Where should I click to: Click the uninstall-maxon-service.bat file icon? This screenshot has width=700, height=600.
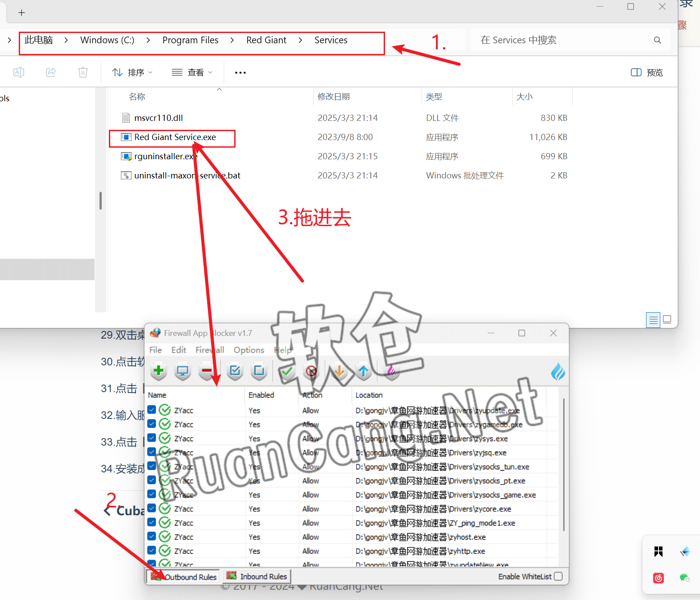coord(126,175)
